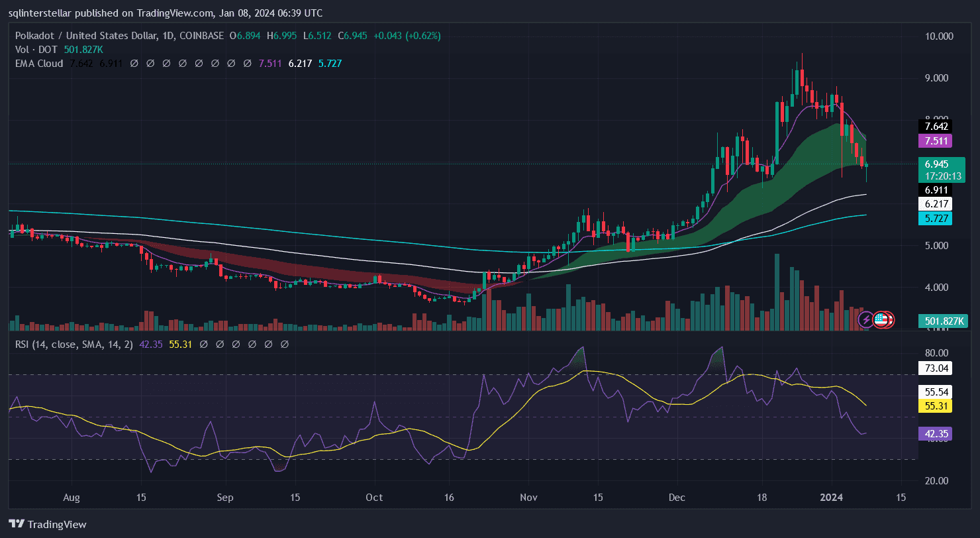980x538 pixels.
Task: Click the cyan 5.727 EMA price tag
Action: [x=934, y=219]
